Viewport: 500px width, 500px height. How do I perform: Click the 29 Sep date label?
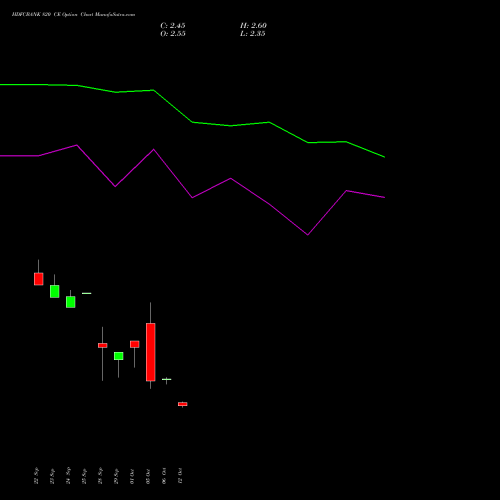tap(116, 476)
